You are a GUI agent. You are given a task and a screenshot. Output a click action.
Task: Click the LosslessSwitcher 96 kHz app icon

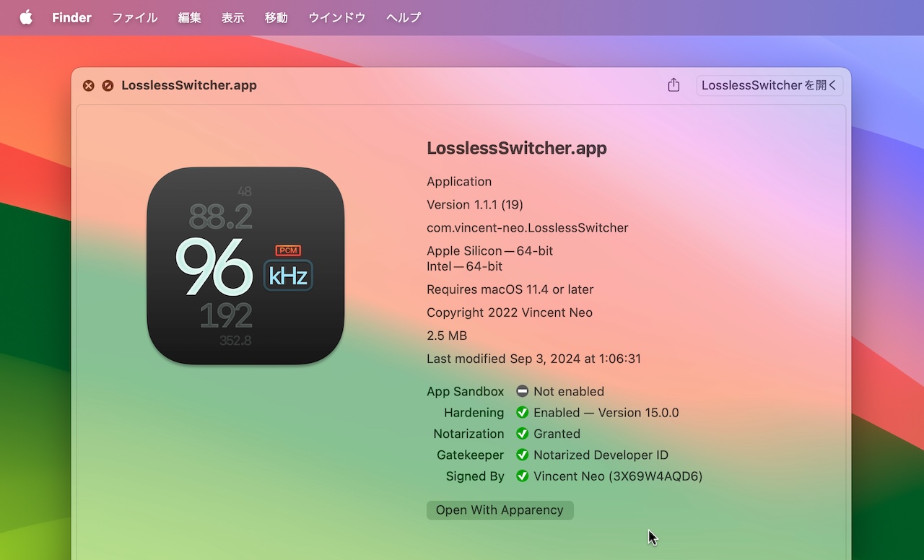[x=245, y=266]
